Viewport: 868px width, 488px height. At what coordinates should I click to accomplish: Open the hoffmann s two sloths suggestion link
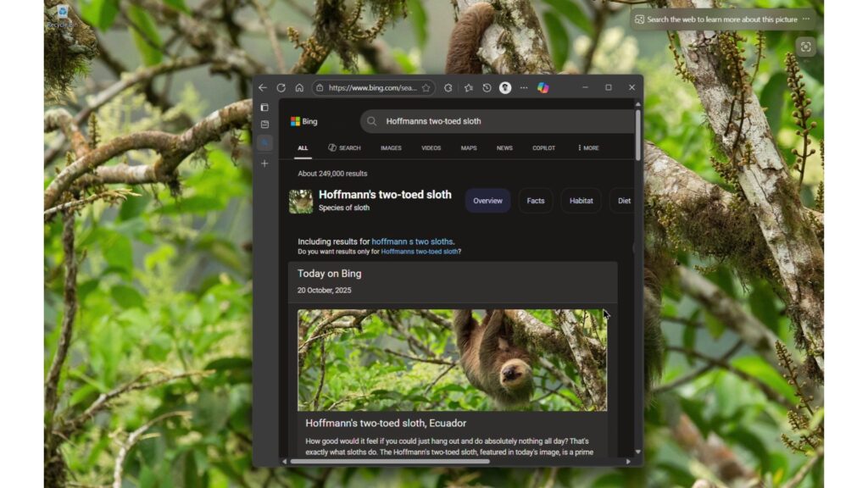point(414,241)
